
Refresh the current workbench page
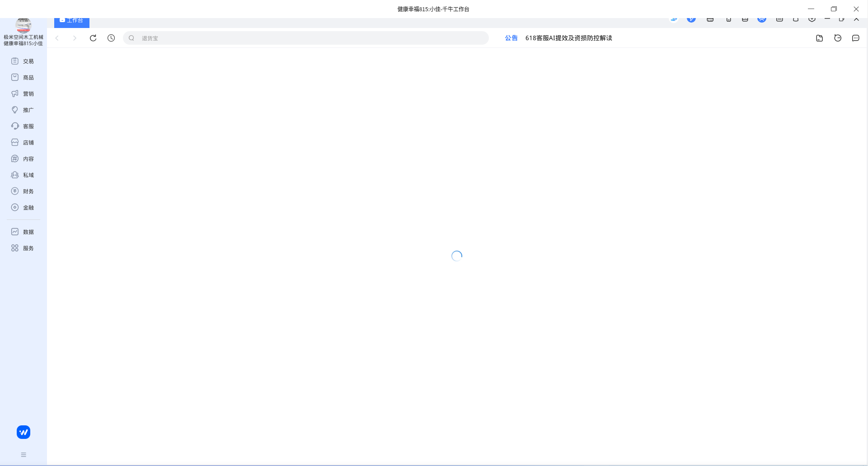pos(93,38)
